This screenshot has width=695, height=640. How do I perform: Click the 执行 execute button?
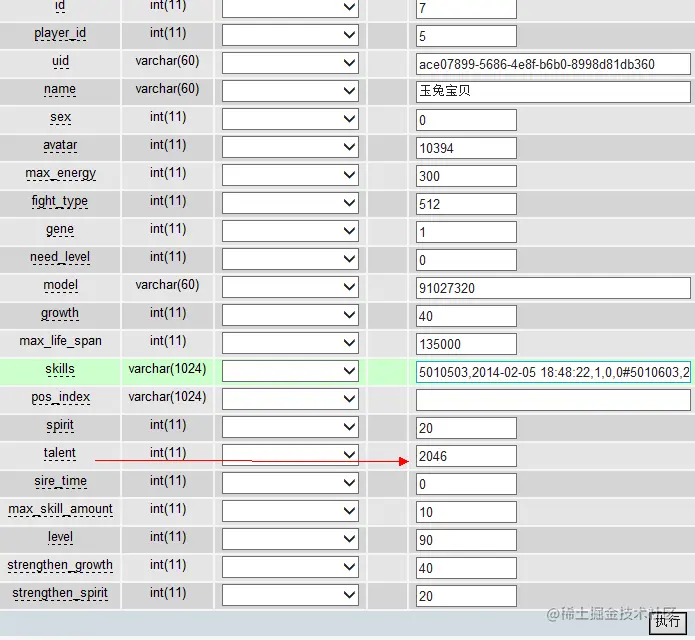[x=668, y=622]
